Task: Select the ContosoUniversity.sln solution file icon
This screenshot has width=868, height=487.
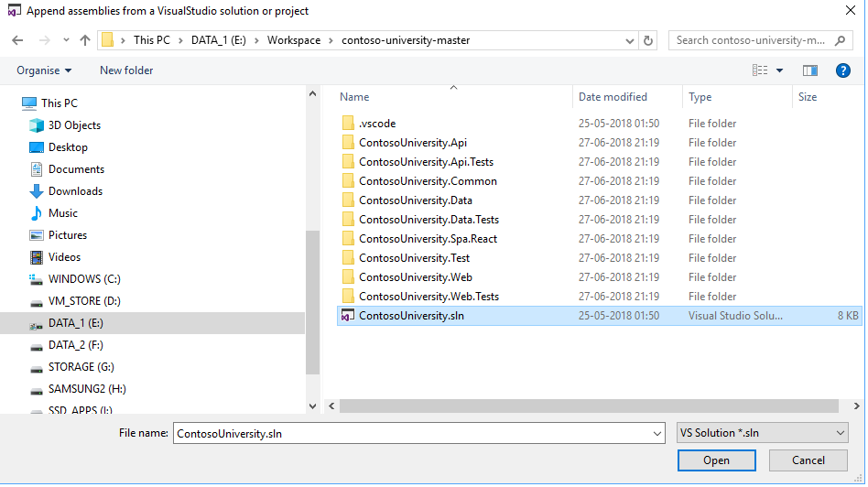Action: click(x=347, y=316)
